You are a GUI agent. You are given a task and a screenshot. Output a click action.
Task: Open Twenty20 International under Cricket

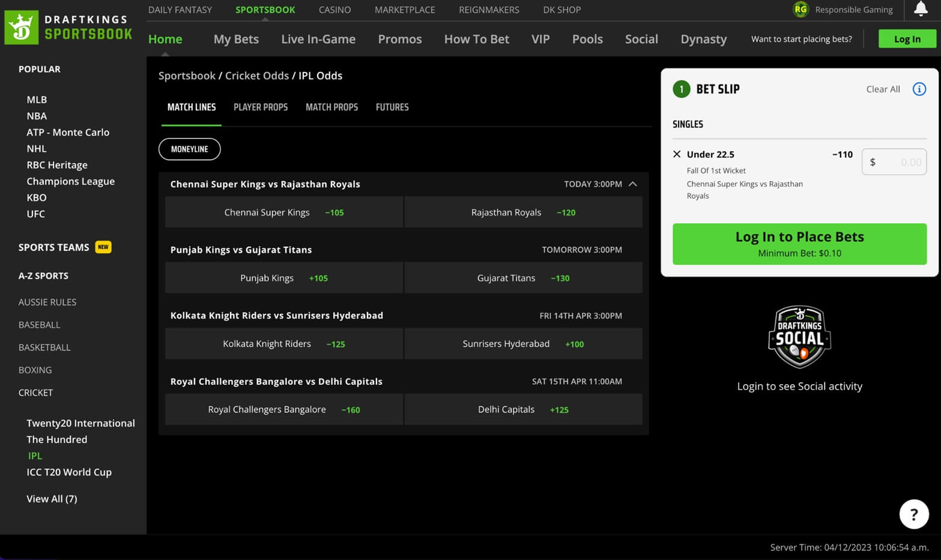click(80, 423)
